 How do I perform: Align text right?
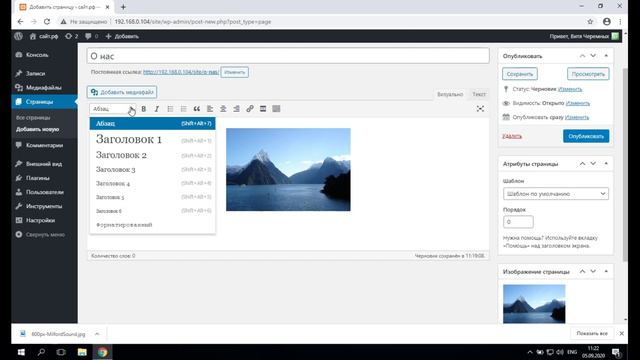pos(236,109)
